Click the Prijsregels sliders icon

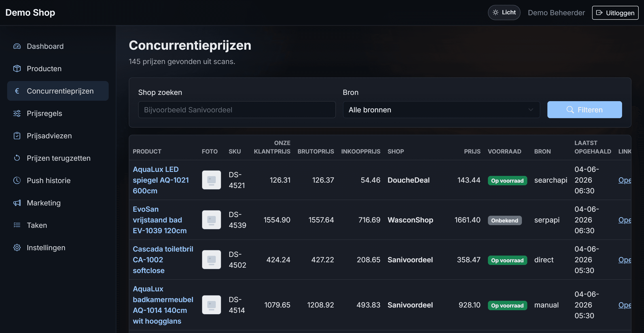[17, 113]
